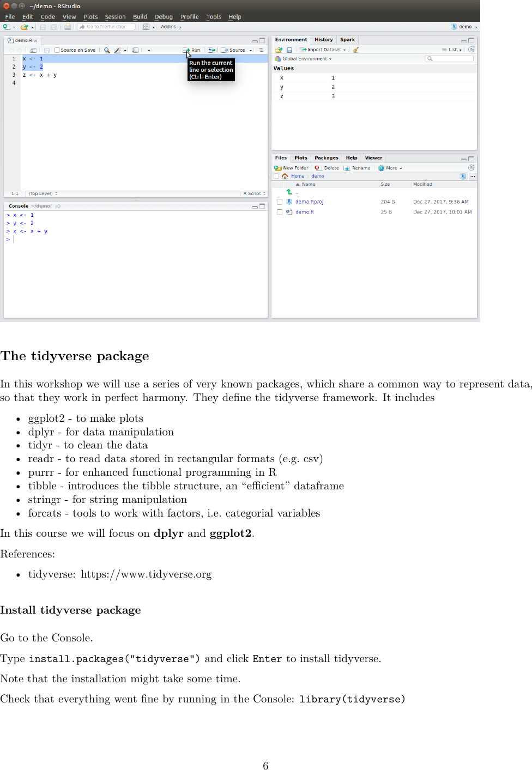The width and height of the screenshot is (532, 770).
Task: Refresh the Environment pane
Action: point(471,50)
